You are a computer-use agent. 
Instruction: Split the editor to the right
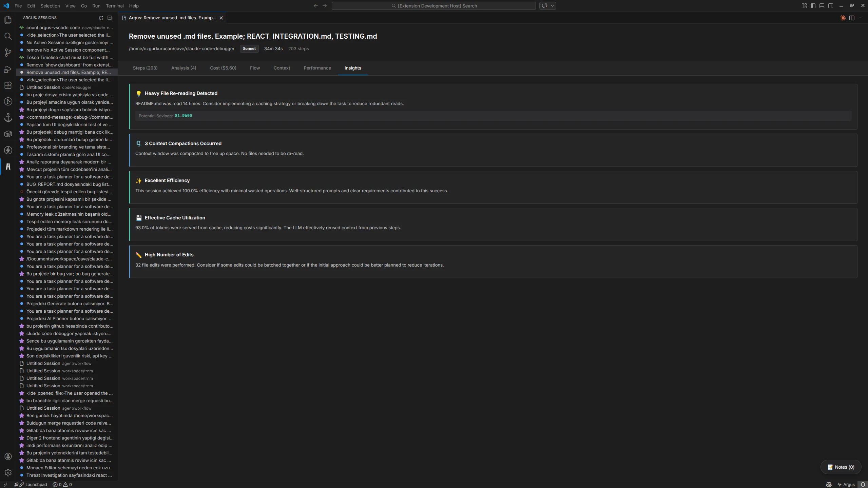[x=851, y=18]
